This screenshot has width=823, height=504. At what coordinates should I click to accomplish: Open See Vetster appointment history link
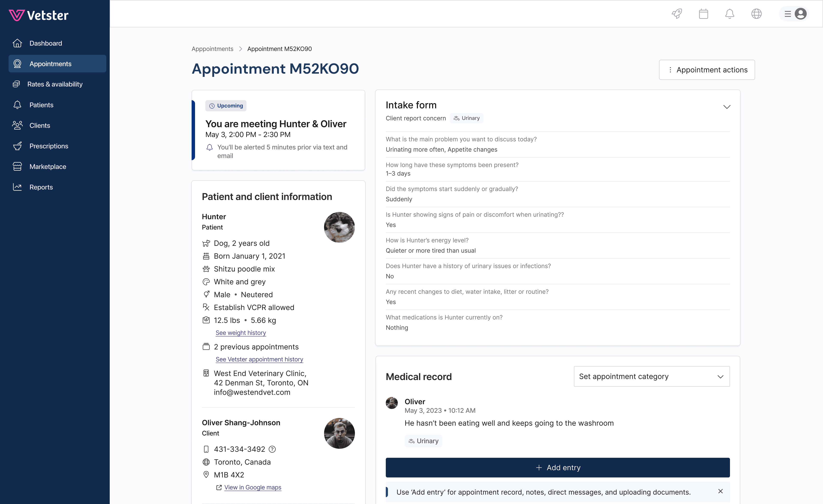click(x=259, y=359)
